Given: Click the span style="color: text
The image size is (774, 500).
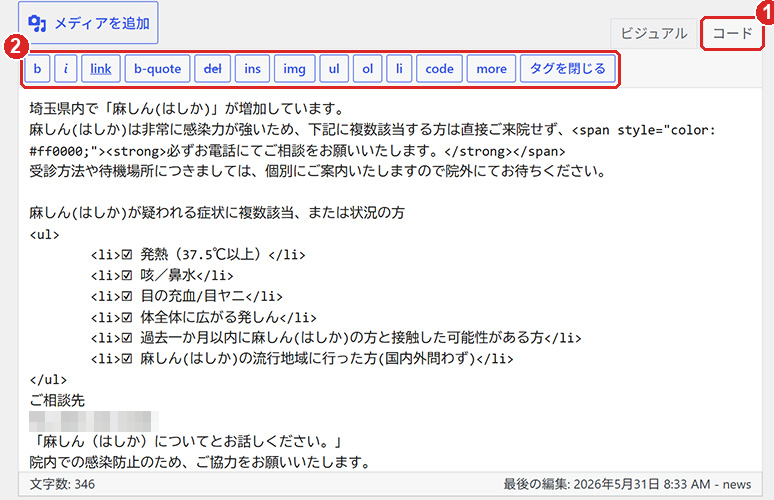Looking at the screenshot, I should coord(644,130).
